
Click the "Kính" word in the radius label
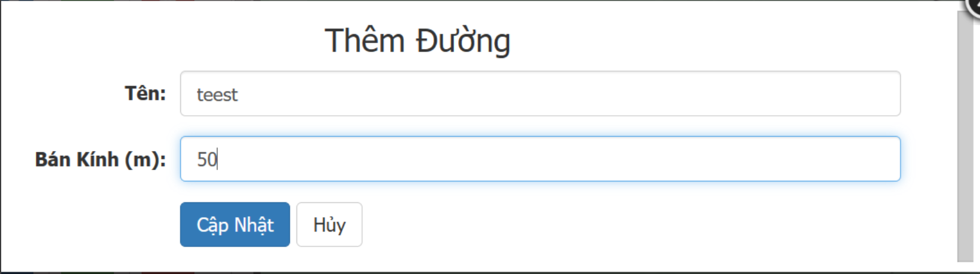click(x=99, y=159)
